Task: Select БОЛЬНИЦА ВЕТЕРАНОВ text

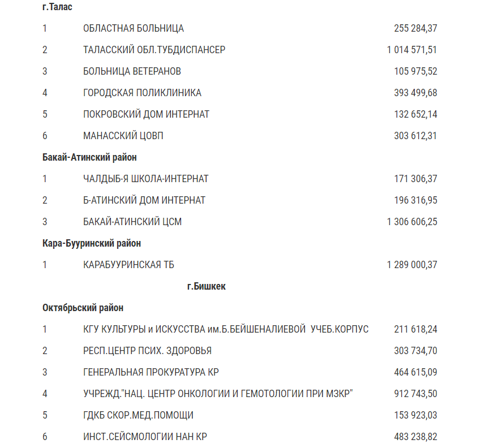Action: tap(132, 71)
